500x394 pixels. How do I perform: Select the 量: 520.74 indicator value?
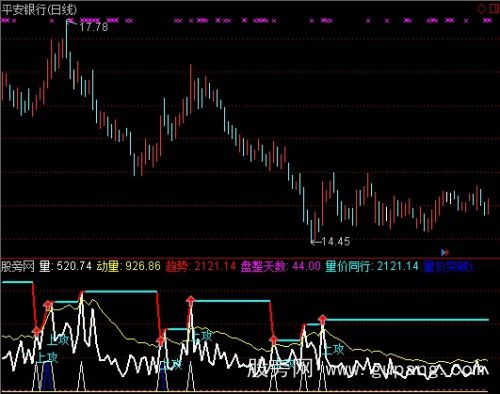65,266
